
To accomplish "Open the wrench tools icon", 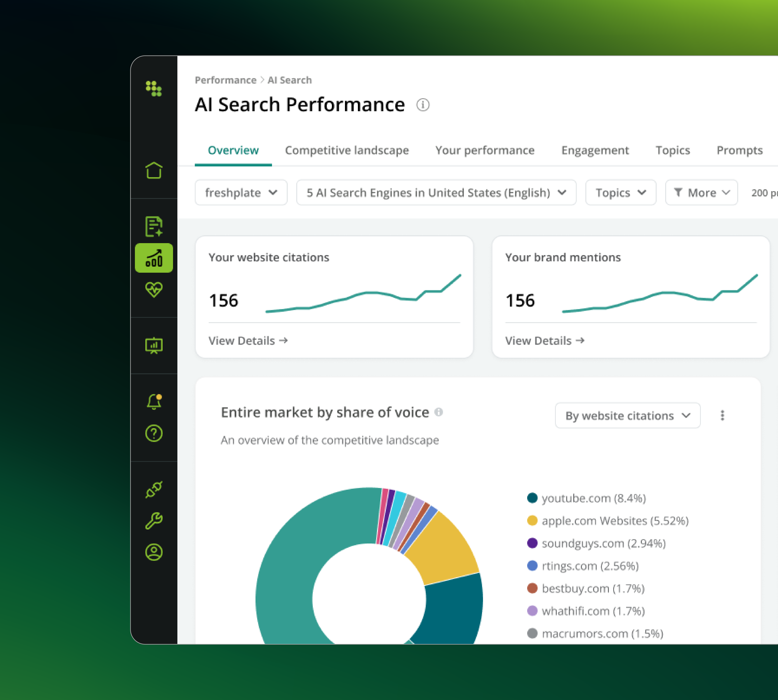I will 154,521.
